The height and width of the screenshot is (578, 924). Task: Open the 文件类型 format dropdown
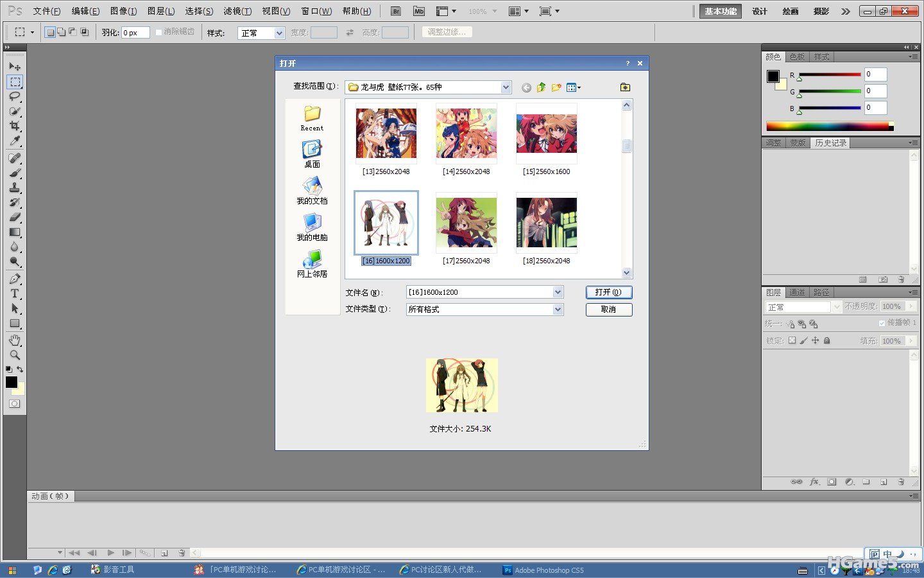tap(558, 310)
